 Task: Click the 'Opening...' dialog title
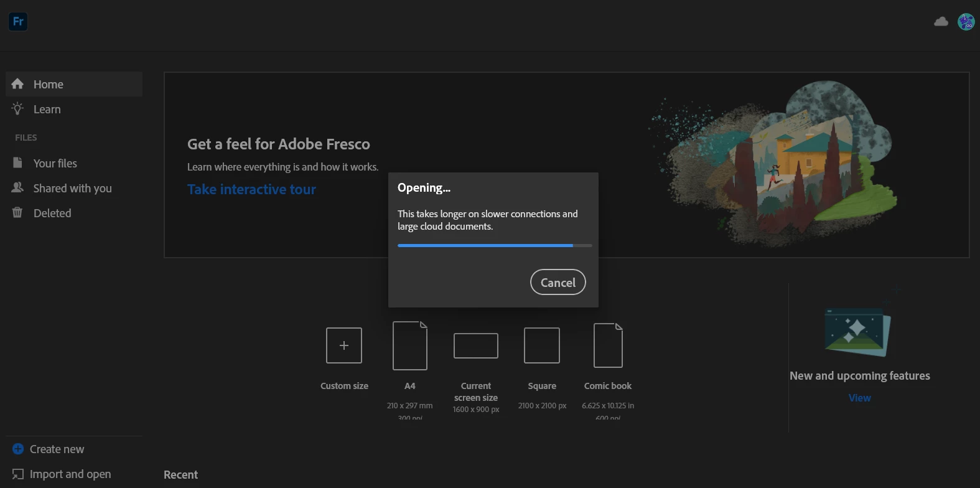coord(424,187)
